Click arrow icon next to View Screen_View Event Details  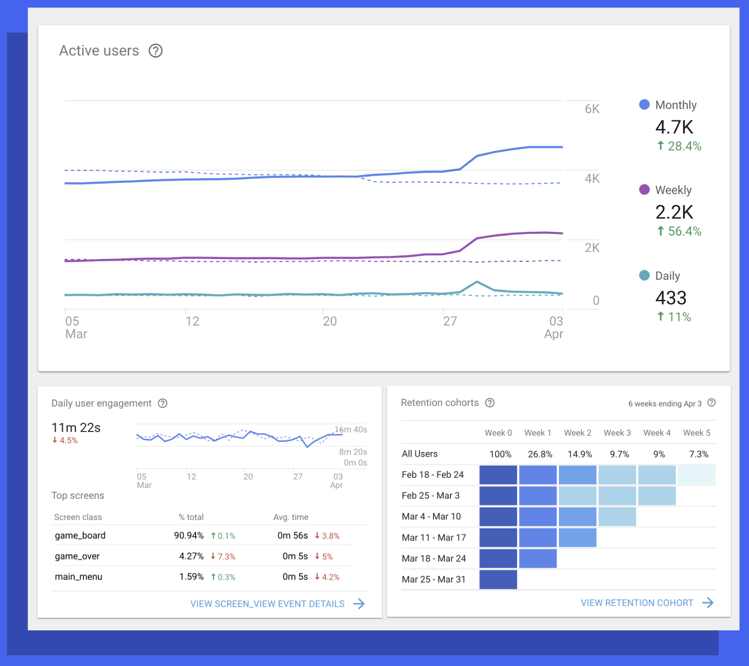pyautogui.click(x=359, y=604)
